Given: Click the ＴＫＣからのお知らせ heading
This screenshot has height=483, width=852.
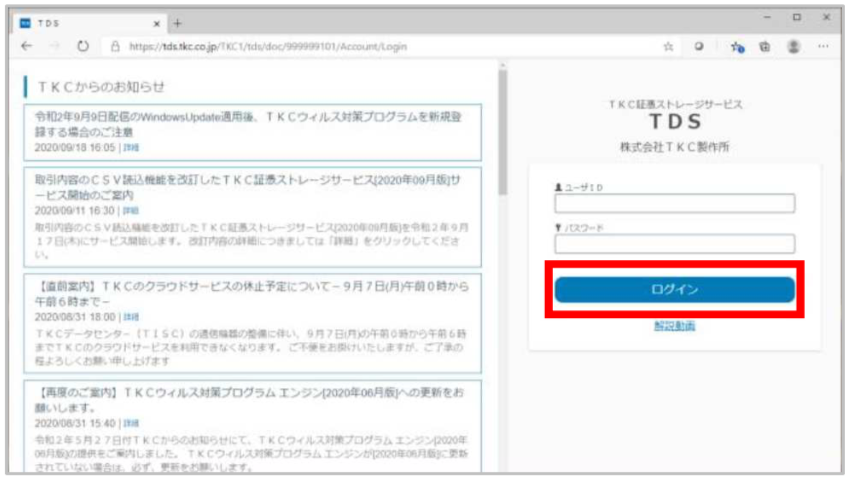Looking at the screenshot, I should [x=101, y=87].
